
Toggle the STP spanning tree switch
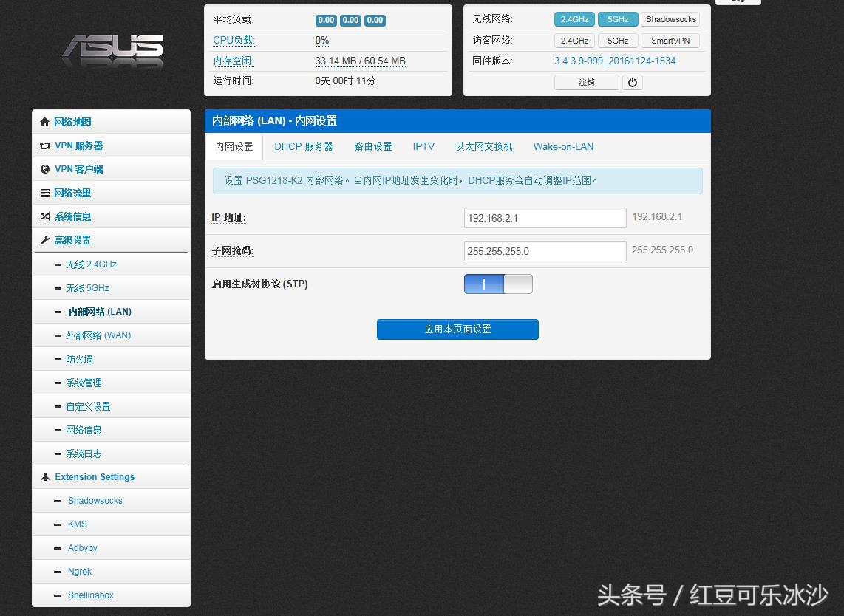(x=498, y=284)
